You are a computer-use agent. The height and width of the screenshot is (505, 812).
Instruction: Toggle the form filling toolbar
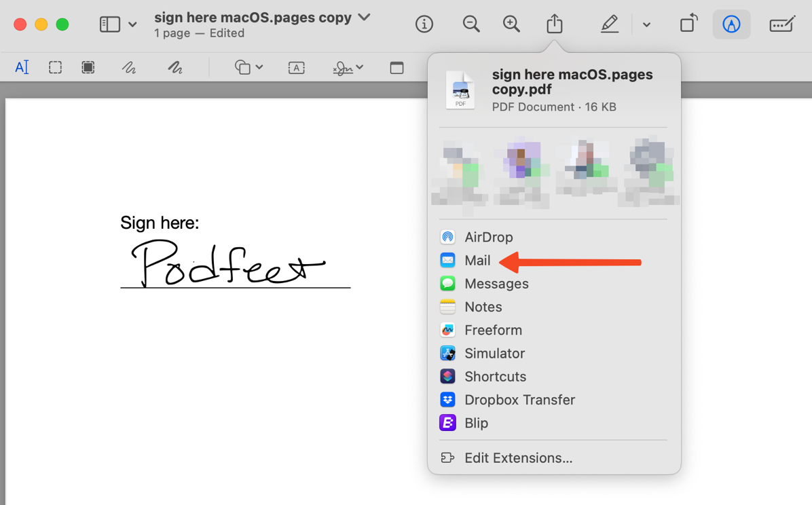pyautogui.click(x=782, y=24)
